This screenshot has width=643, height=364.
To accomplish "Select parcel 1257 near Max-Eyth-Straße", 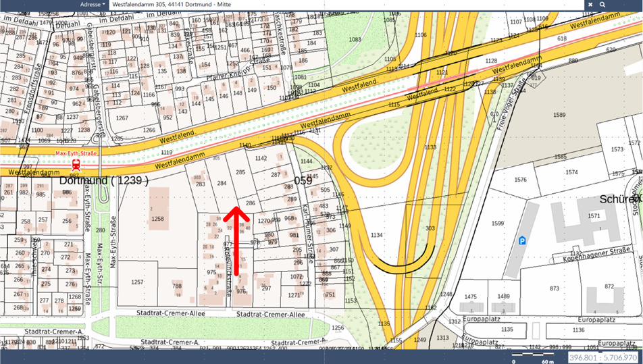I will click(137, 282).
